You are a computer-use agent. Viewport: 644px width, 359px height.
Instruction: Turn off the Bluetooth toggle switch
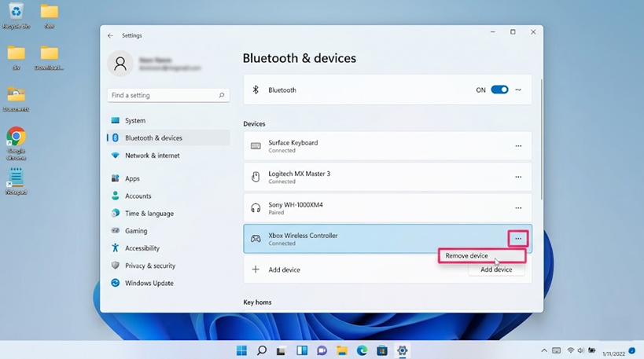(499, 90)
